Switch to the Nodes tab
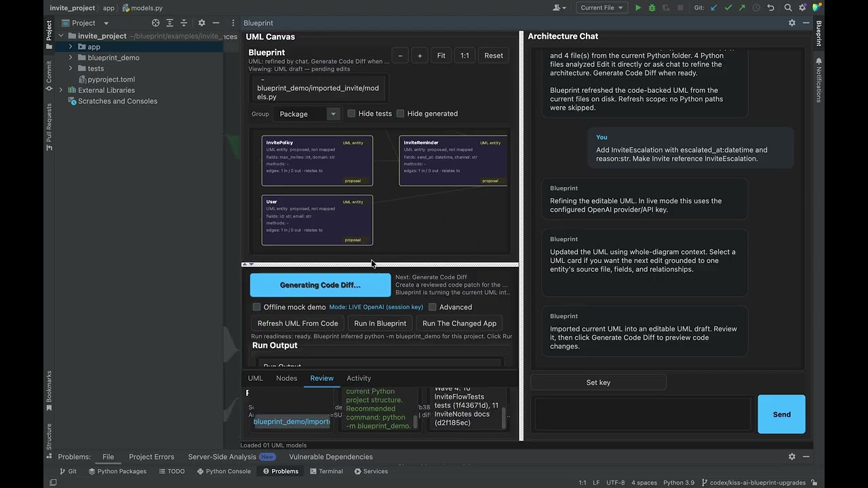The width and height of the screenshot is (868, 488). pyautogui.click(x=286, y=378)
